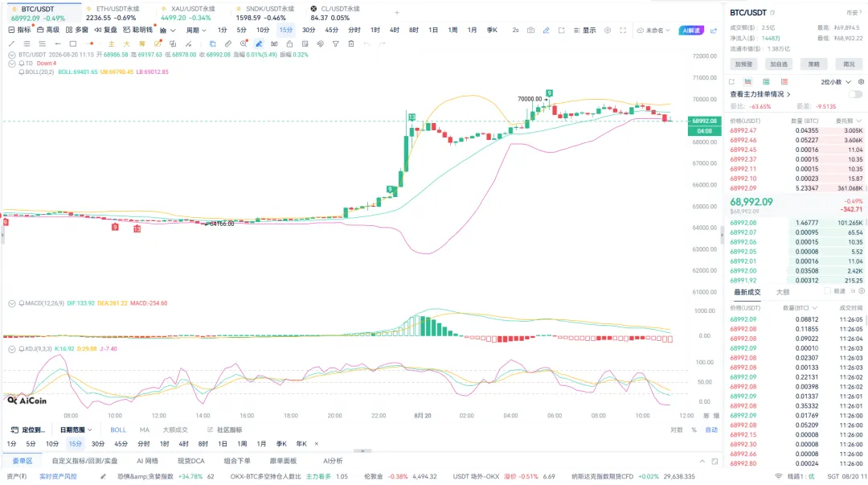Open more drawing tools with red dot

90,43
